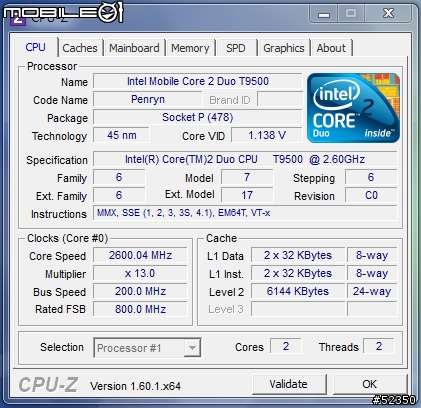Screen dimensions: 421x408
Task: Click the Cores count value 2
Action: [286, 346]
